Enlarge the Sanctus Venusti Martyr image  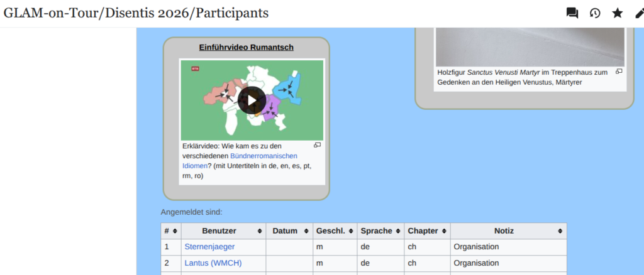(x=619, y=72)
